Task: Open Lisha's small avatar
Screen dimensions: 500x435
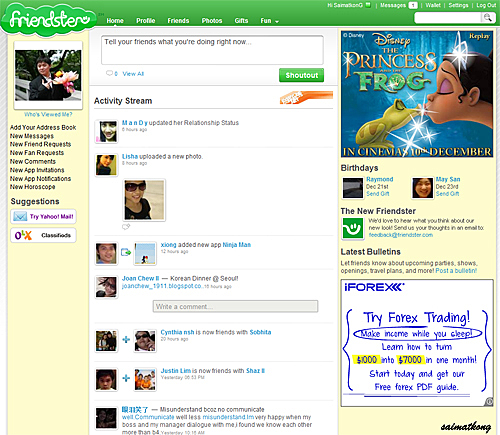Action: tap(106, 165)
